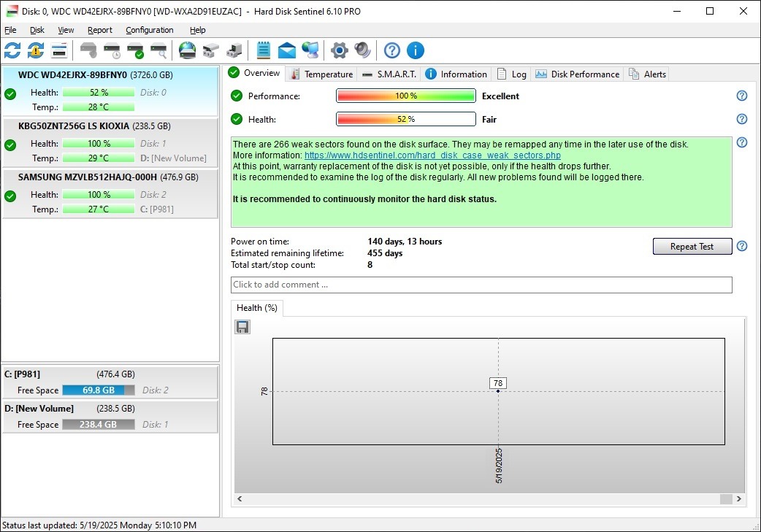Click the 'Click to add comment' field
This screenshot has width=761, height=532.
pyautogui.click(x=481, y=285)
